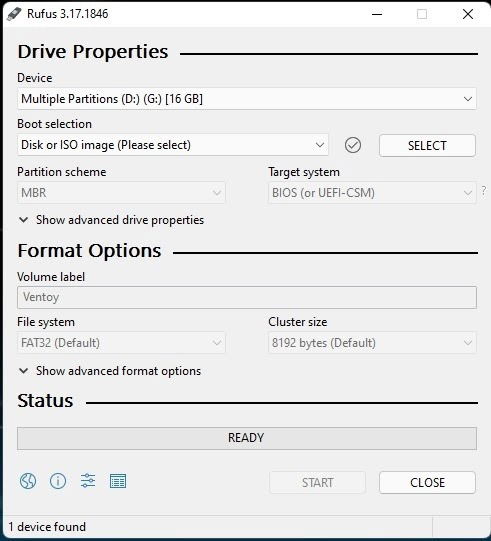
Task: Click the Drive Properties heading
Action: (93, 52)
